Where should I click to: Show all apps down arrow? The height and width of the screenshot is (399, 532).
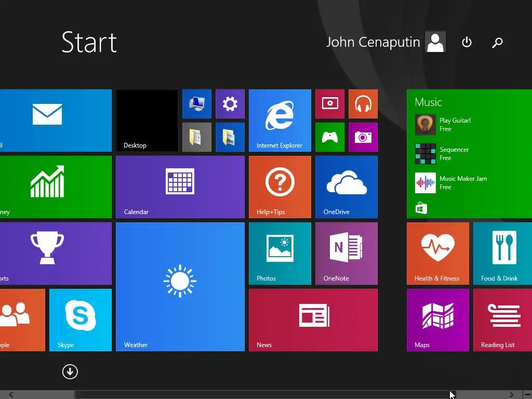[70, 372]
